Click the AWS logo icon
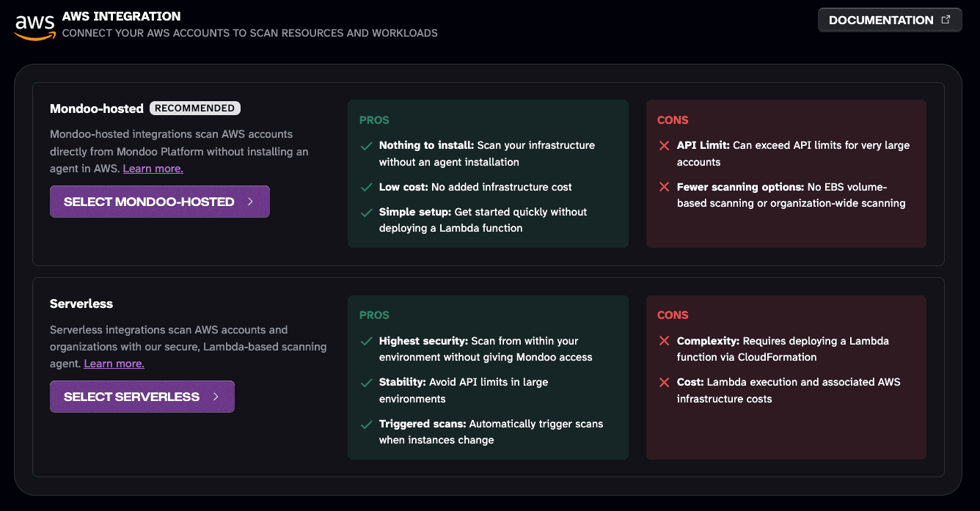Screen dimensions: 980x511 coord(34,27)
